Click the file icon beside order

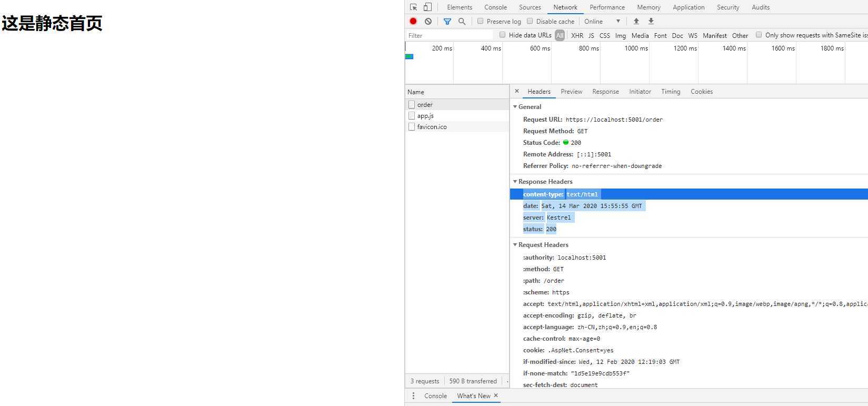point(412,104)
